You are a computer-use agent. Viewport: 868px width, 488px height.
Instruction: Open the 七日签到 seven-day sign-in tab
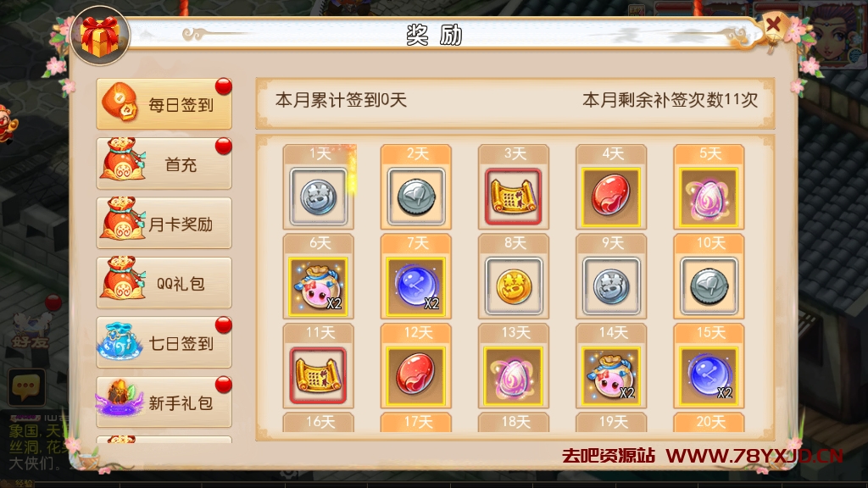click(164, 343)
